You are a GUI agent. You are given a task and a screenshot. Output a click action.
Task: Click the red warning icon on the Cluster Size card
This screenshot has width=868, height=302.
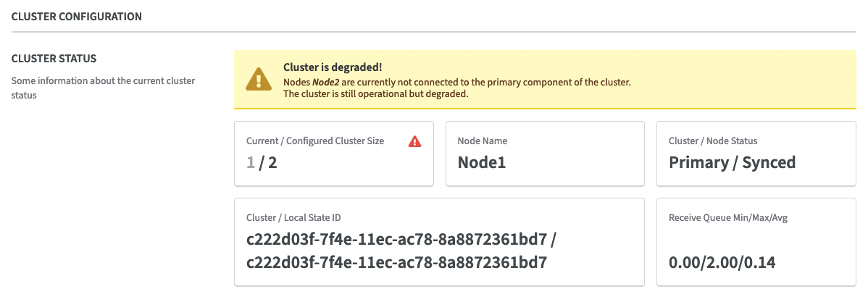click(x=414, y=141)
